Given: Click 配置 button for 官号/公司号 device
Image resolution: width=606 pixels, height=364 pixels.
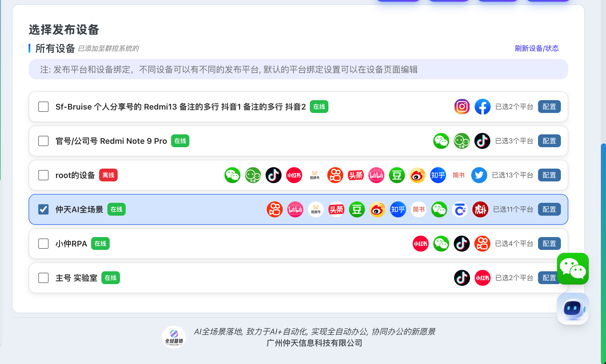Looking at the screenshot, I should [549, 141].
